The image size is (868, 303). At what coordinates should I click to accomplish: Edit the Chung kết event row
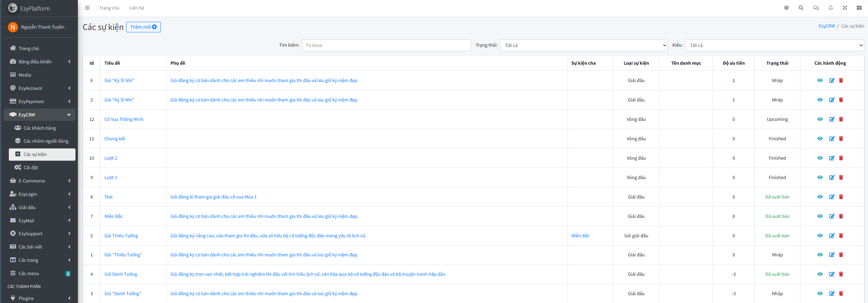click(x=832, y=139)
